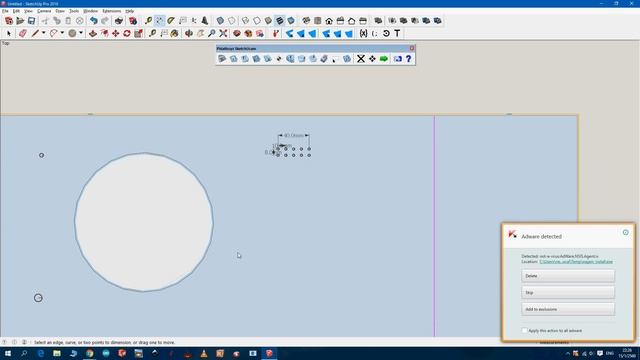This screenshot has width=640, height=360.
Task: Click the Zoom Extents tool
Action: 223,33
